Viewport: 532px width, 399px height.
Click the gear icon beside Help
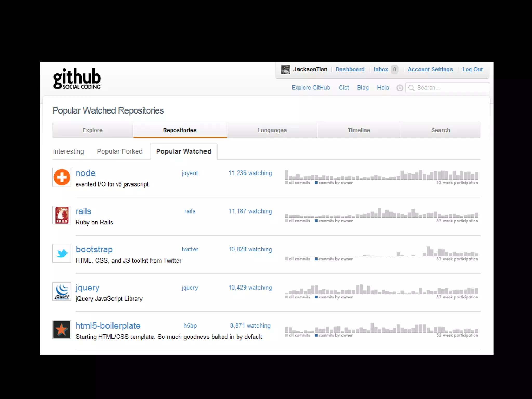point(400,88)
